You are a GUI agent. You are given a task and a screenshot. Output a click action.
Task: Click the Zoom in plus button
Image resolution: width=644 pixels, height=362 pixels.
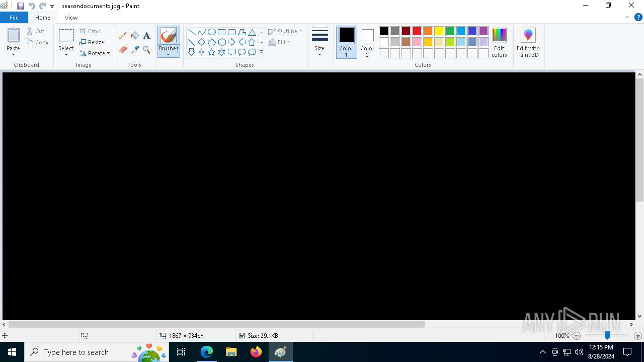(x=638, y=336)
